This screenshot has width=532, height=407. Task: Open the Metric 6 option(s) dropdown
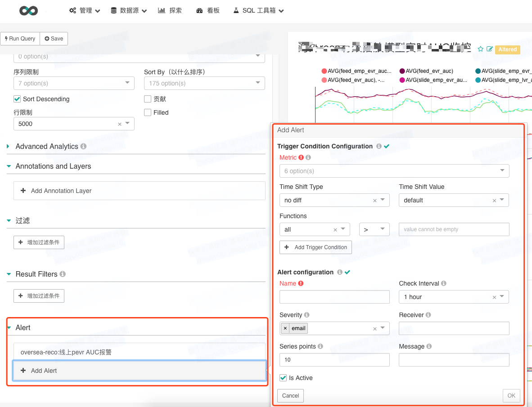(x=394, y=171)
